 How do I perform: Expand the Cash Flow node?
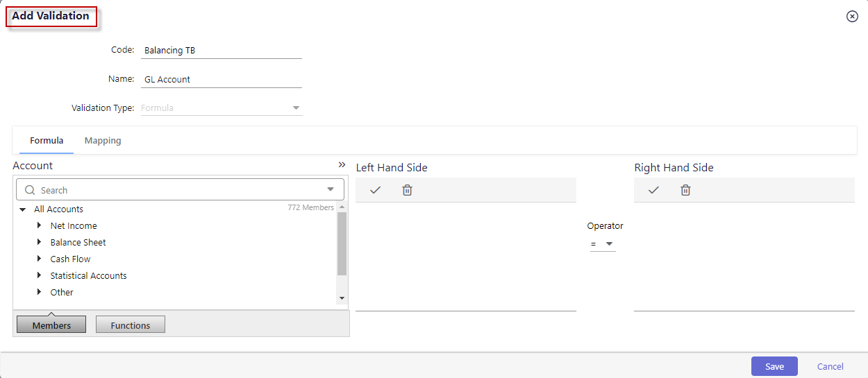point(40,259)
